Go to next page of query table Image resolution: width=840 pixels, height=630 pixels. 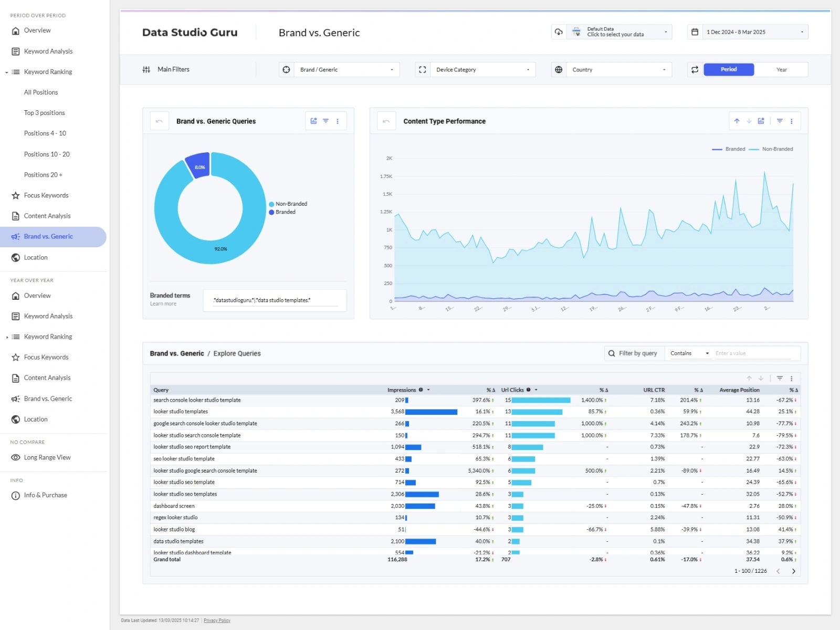click(x=793, y=571)
